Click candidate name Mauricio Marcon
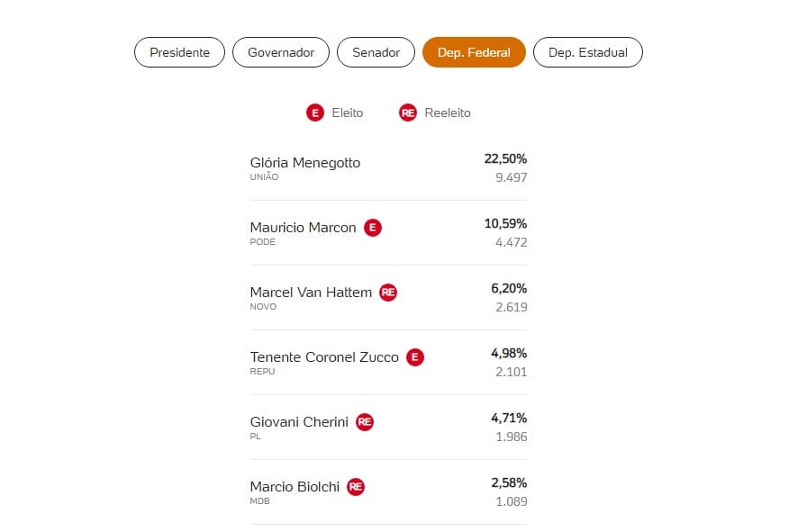The image size is (807, 532). (x=304, y=228)
